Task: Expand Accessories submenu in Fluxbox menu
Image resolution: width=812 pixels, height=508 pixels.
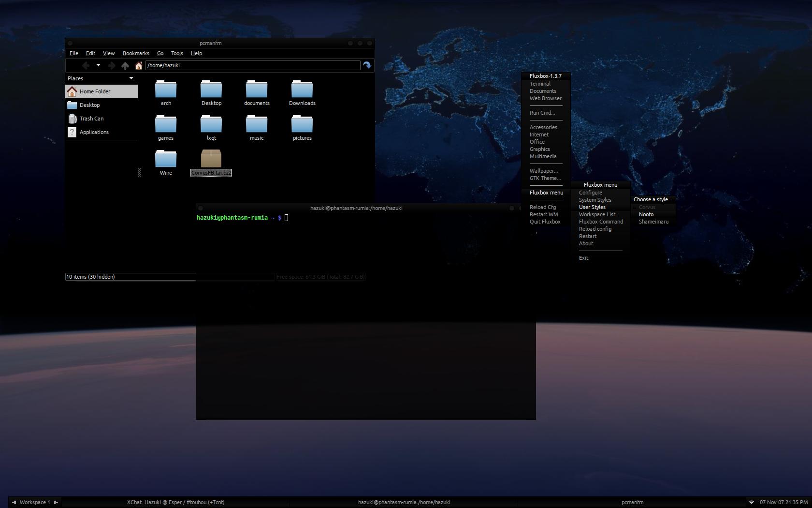Action: pyautogui.click(x=546, y=127)
